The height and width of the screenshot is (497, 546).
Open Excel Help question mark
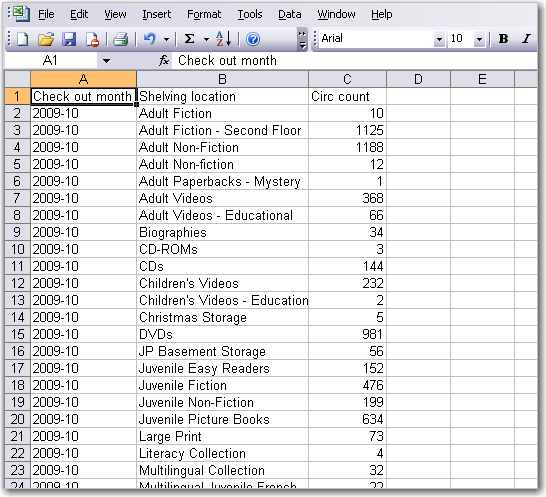pyautogui.click(x=253, y=39)
